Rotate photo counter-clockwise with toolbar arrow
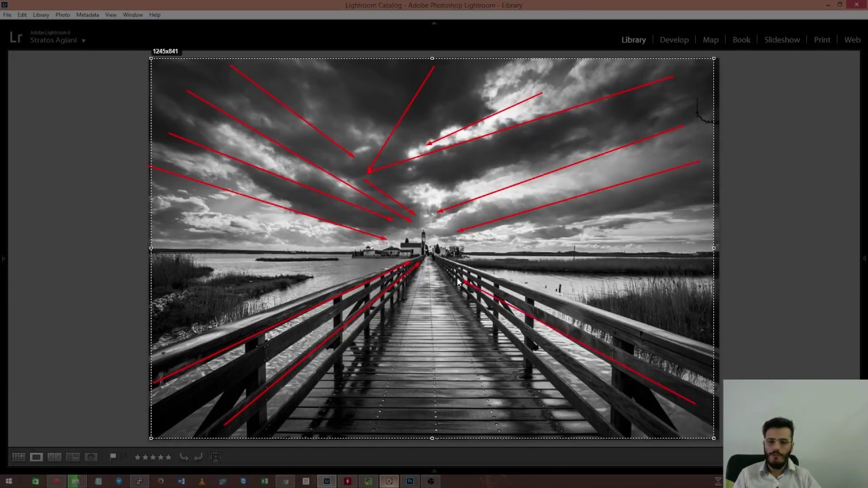 [x=184, y=457]
